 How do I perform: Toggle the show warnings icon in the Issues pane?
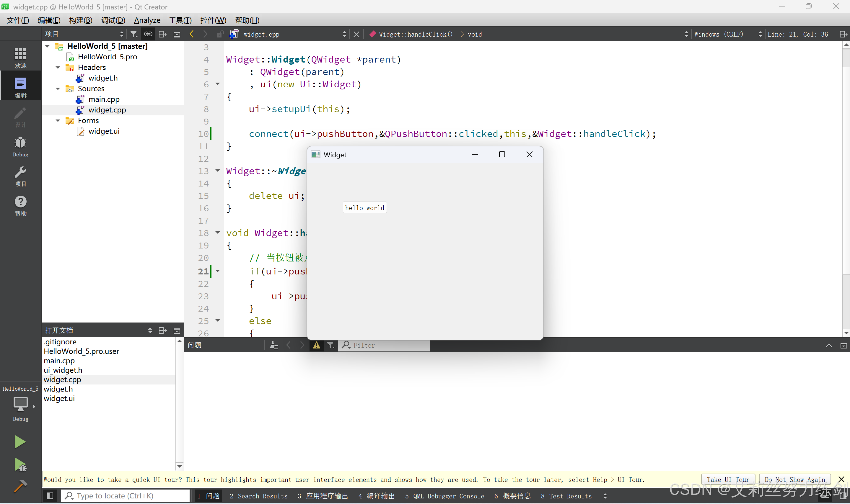click(316, 345)
